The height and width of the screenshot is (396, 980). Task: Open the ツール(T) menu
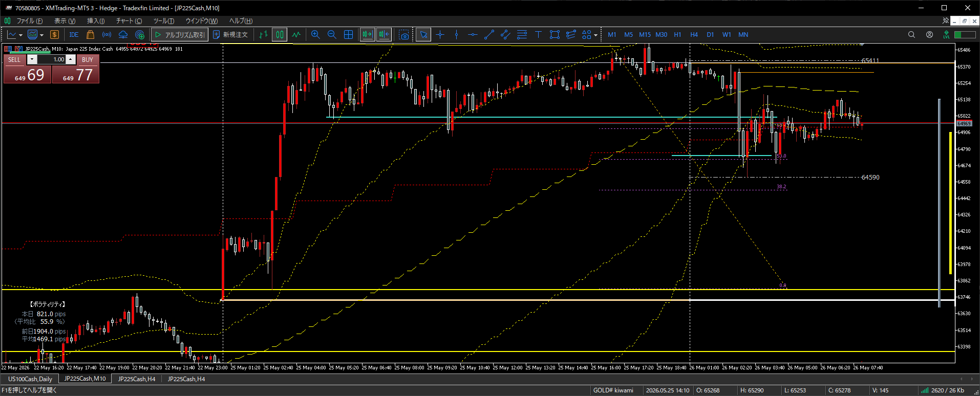pos(164,21)
